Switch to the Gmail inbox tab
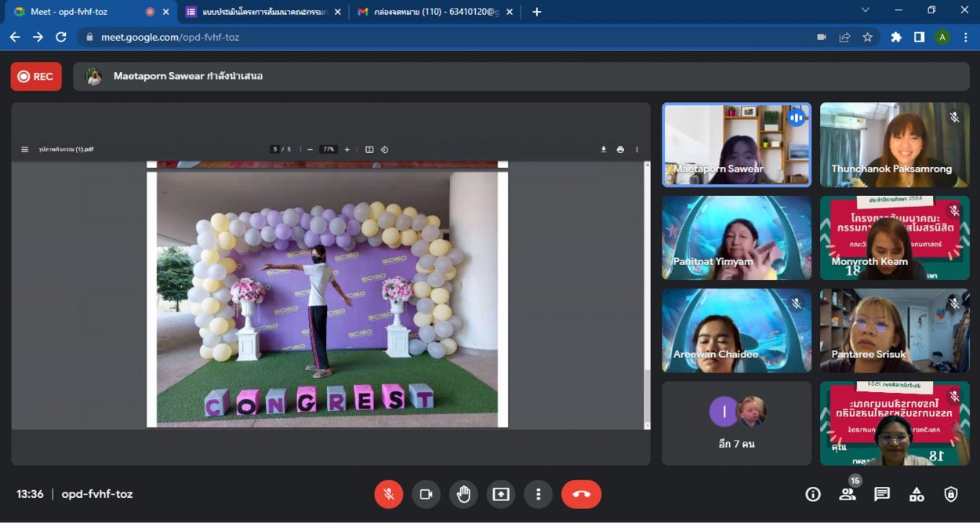The height and width of the screenshot is (523, 980). (427, 12)
